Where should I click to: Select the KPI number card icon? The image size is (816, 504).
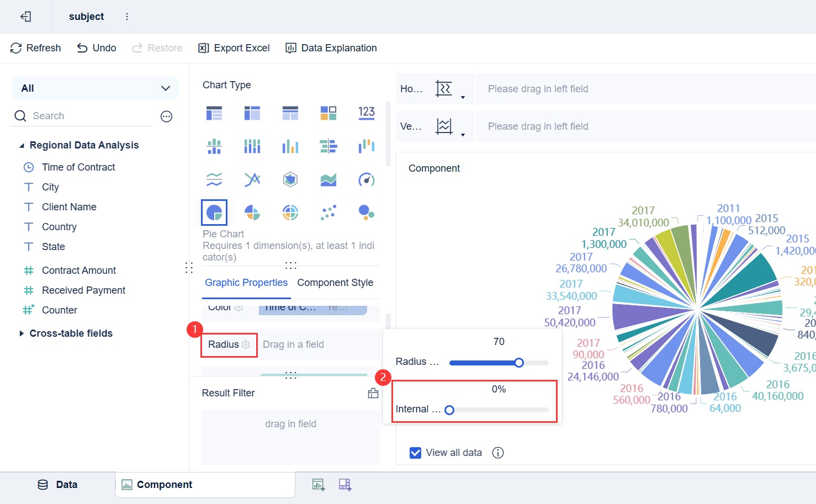click(x=366, y=113)
